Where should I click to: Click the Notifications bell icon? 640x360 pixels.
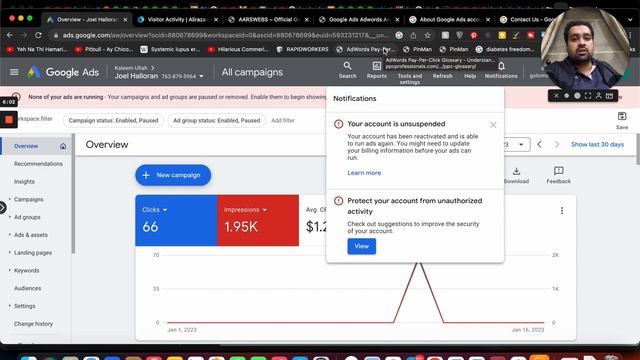501,66
